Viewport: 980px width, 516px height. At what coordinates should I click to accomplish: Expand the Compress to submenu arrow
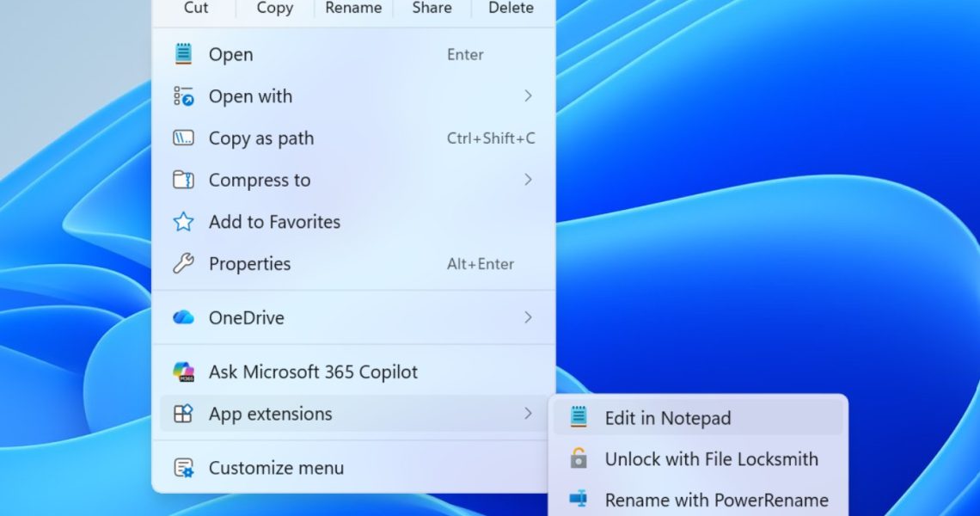tap(528, 180)
